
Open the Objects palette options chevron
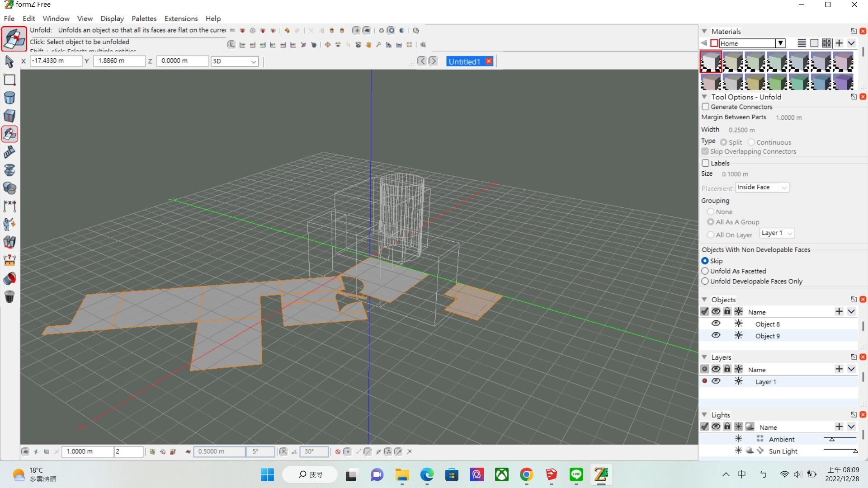(851, 311)
